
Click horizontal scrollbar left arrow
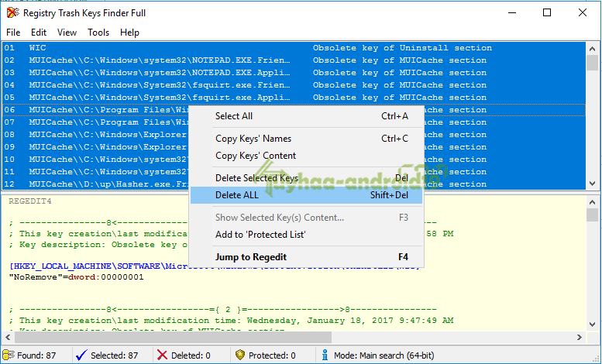(x=8, y=337)
